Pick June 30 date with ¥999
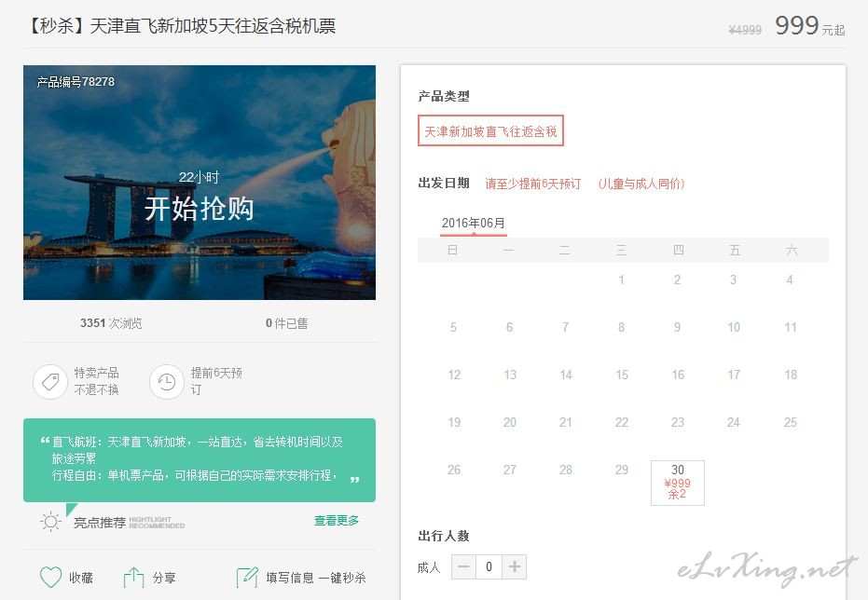This screenshot has width=868, height=600. [678, 483]
